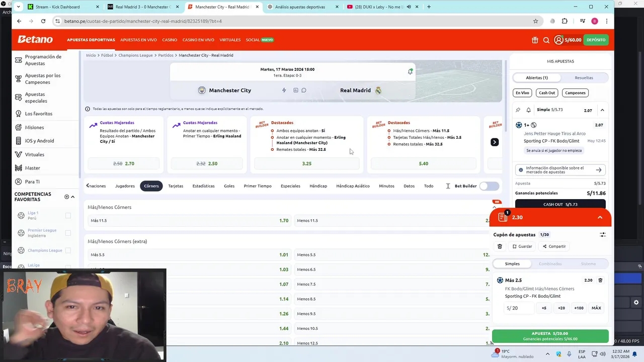Switch to Resueltas bets
The image size is (644, 362).
click(584, 77)
